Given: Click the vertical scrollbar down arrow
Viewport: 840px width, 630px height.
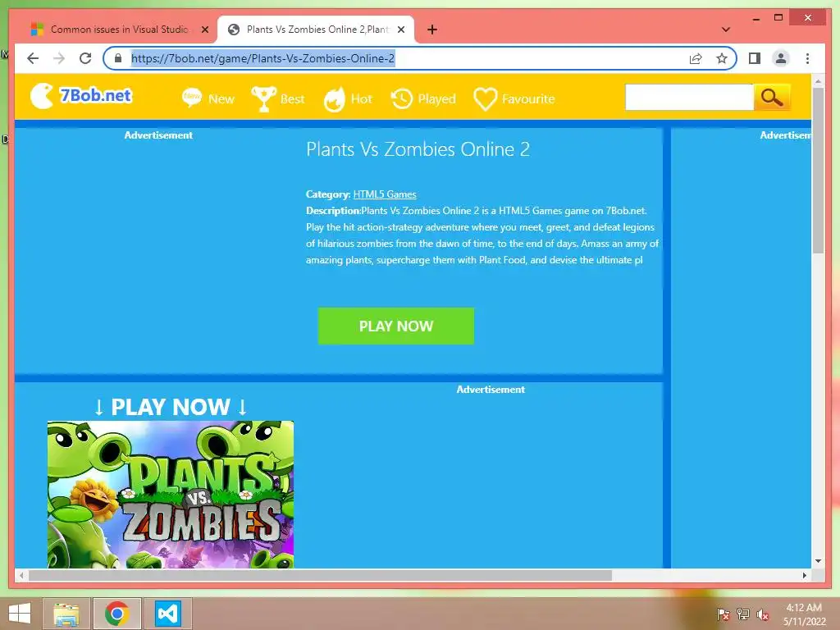Looking at the screenshot, I should pos(818,561).
